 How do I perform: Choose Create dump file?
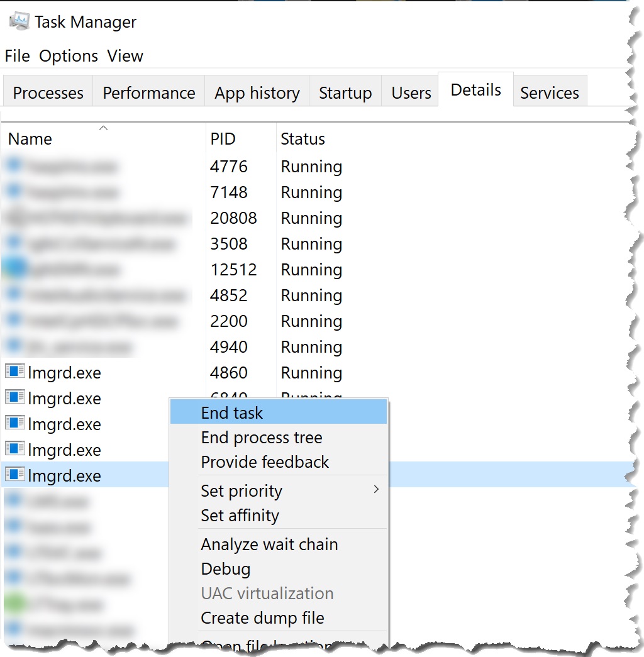(262, 618)
